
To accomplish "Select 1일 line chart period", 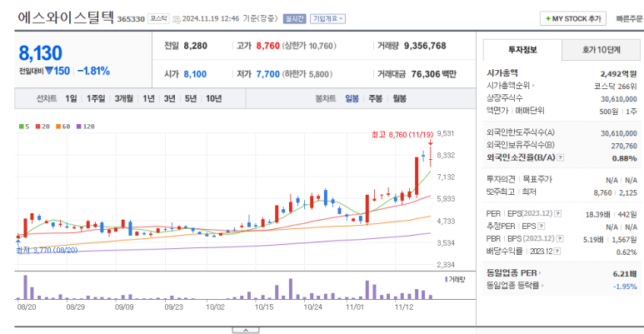I will [71, 98].
